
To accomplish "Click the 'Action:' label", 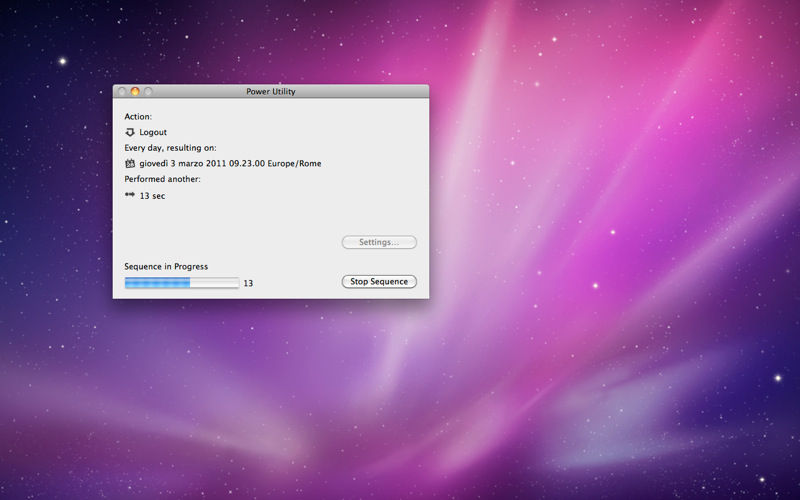I will pos(138,117).
